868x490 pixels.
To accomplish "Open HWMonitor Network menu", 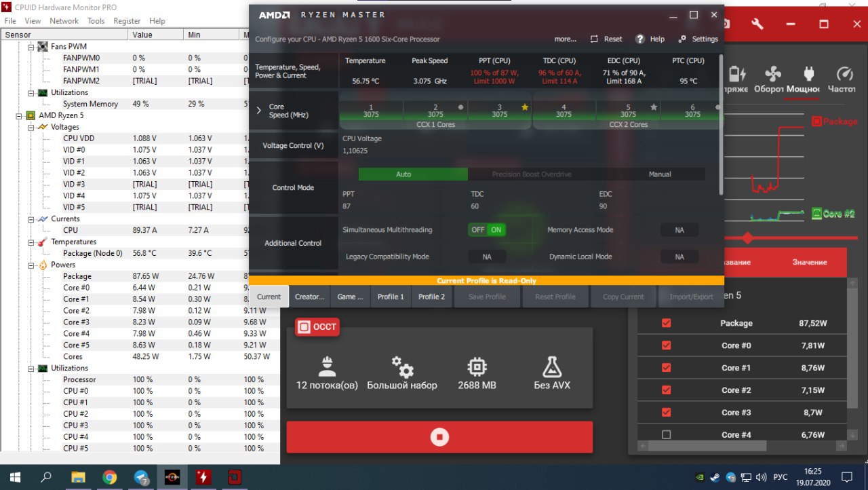I will (x=64, y=21).
